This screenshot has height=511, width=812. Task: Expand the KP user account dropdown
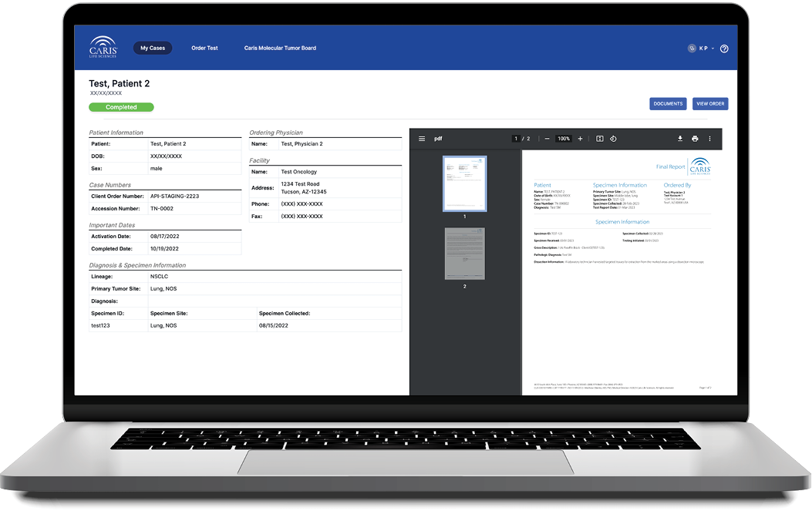[713, 49]
